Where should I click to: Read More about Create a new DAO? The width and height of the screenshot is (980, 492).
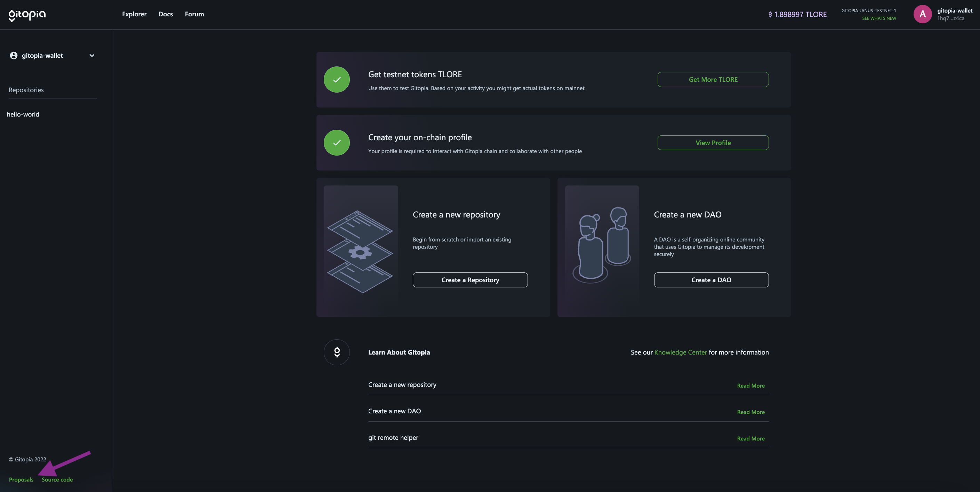[750, 412]
